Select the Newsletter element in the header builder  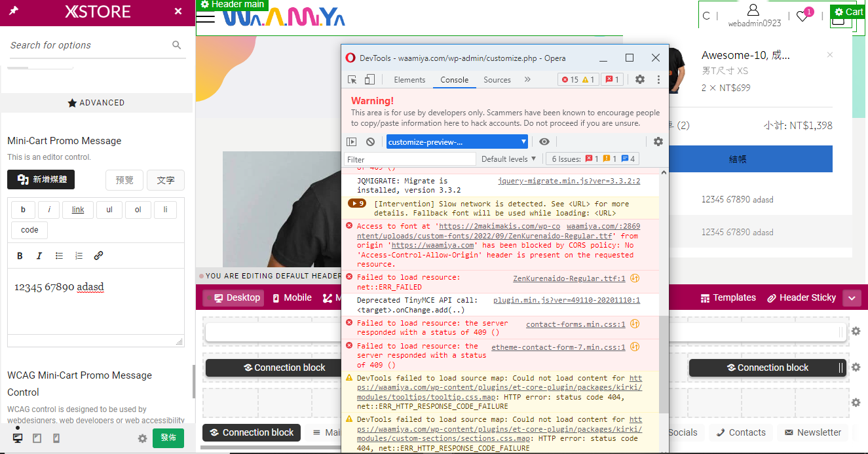[812, 432]
